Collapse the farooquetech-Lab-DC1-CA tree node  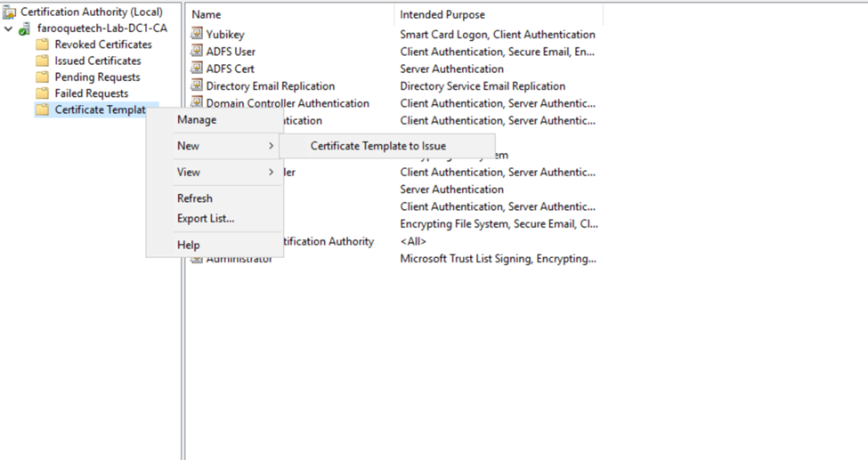point(8,28)
